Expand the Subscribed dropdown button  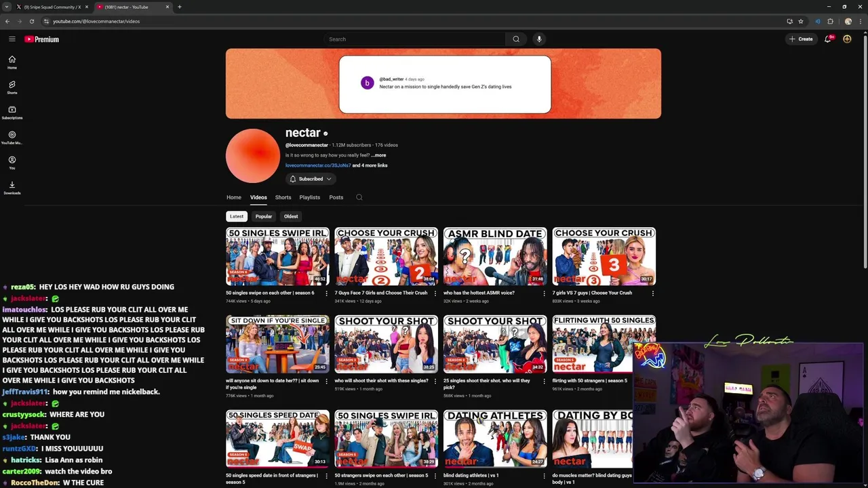[x=311, y=179]
